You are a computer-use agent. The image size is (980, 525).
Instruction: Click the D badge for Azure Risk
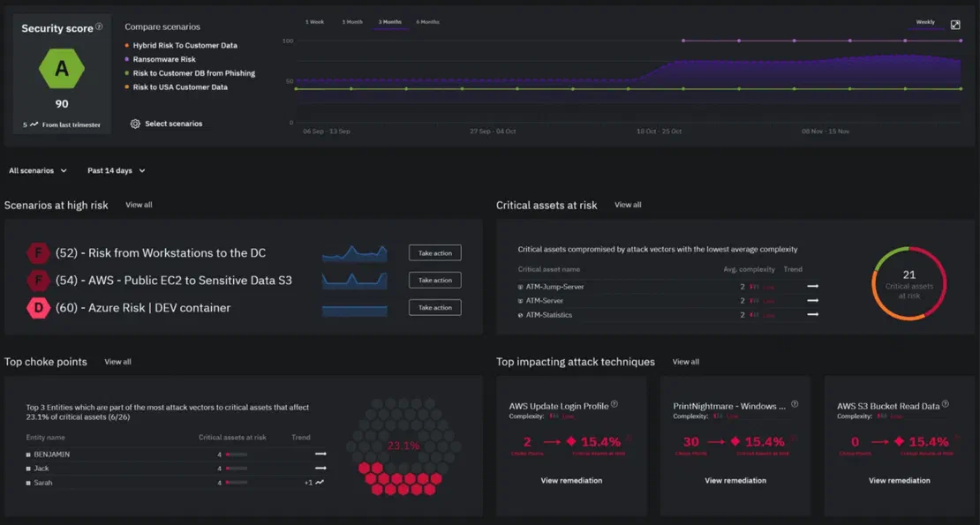38,308
